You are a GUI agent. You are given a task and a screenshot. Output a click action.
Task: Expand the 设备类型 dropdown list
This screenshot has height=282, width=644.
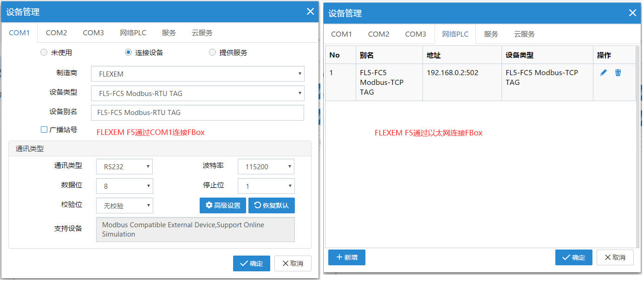click(x=197, y=93)
